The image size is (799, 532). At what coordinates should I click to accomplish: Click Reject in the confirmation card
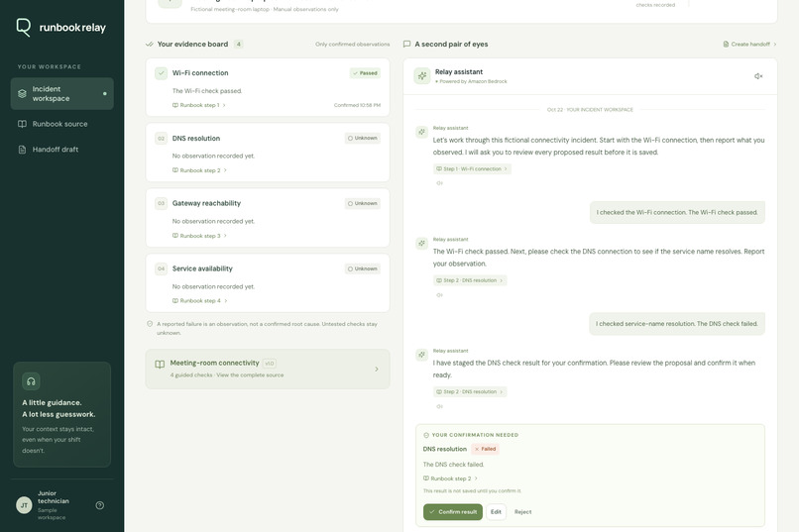(x=522, y=512)
